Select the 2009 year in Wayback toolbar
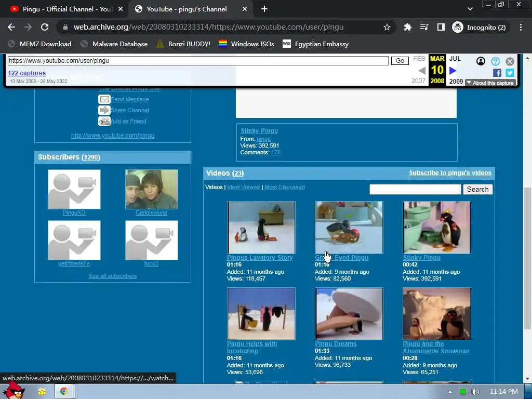The image size is (532, 399). [456, 81]
